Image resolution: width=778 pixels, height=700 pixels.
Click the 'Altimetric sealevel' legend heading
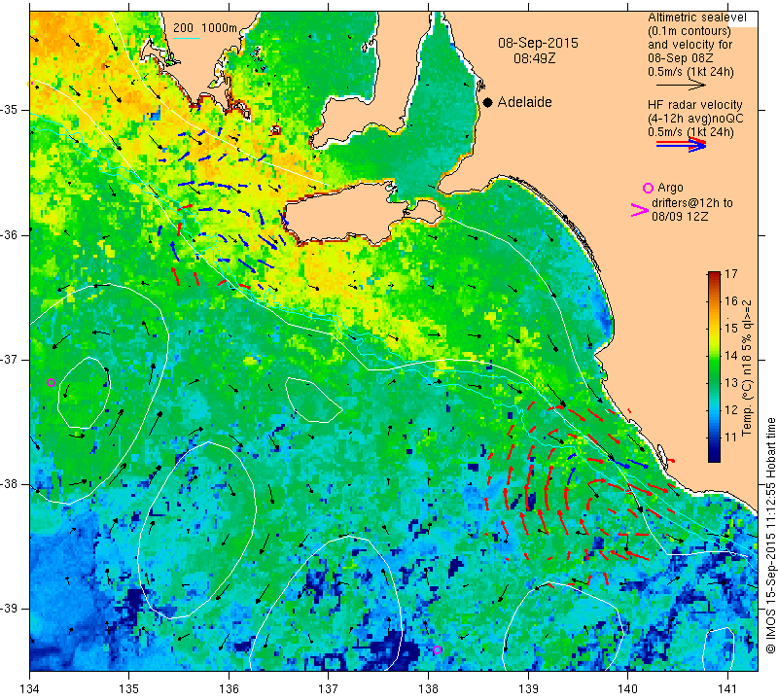[696, 17]
